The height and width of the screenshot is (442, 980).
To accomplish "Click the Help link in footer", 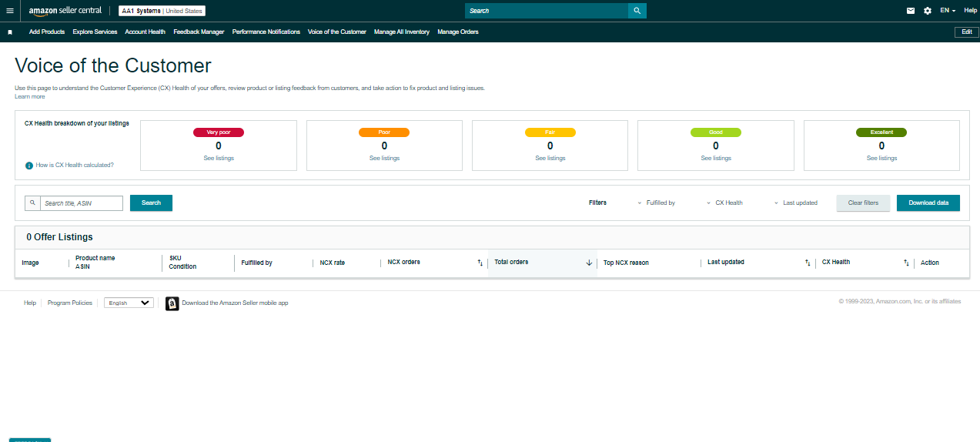I will click(x=30, y=303).
